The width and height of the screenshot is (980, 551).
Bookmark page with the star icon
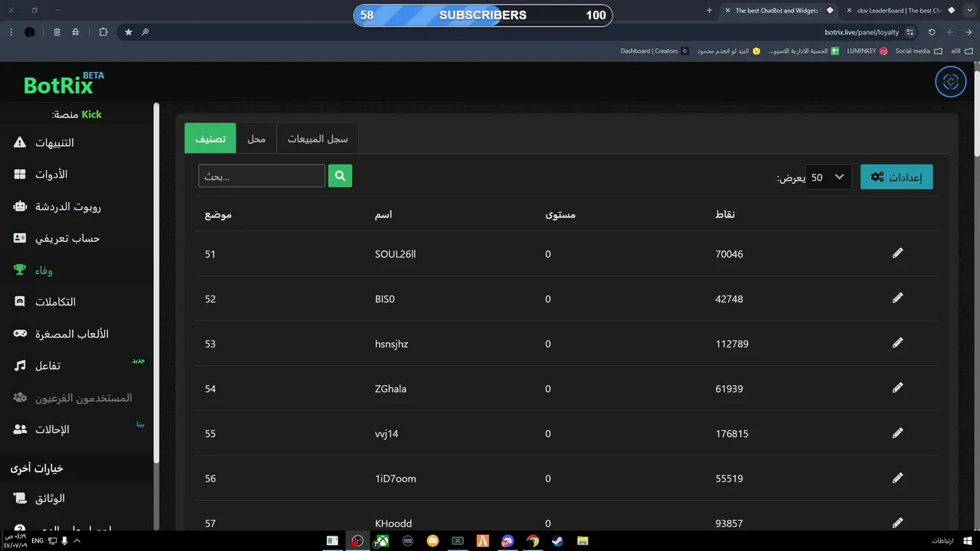tap(128, 32)
